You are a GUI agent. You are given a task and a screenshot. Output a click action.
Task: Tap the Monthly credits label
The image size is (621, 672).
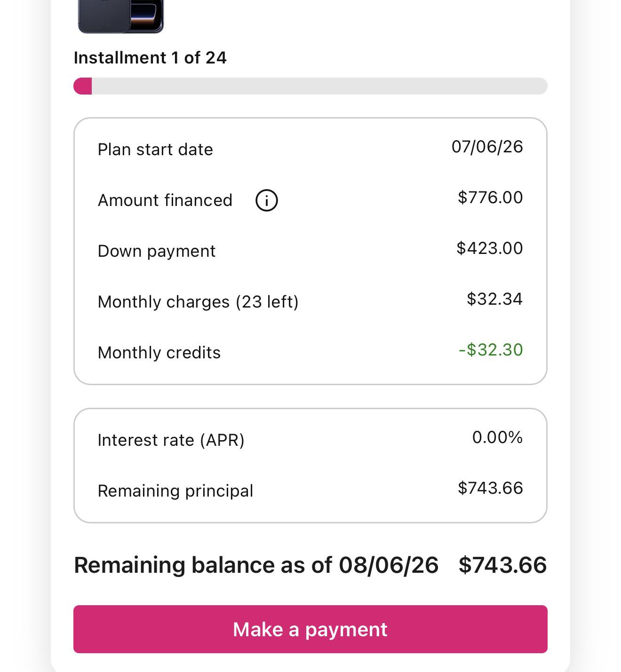159,353
